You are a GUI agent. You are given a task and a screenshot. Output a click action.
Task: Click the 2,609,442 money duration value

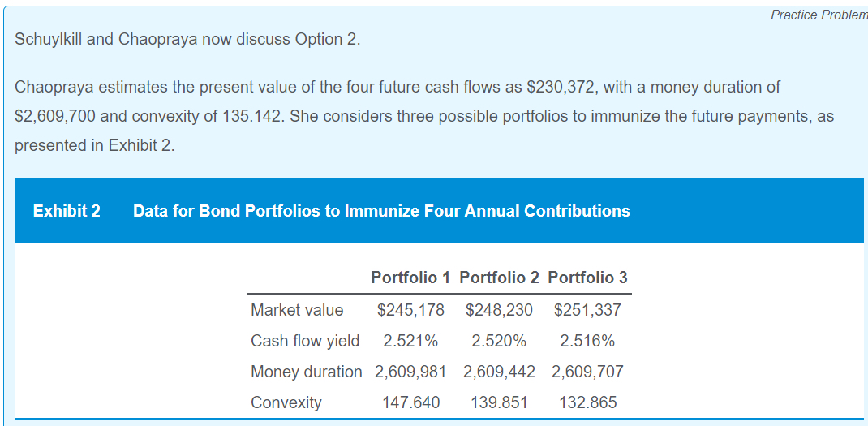499,372
